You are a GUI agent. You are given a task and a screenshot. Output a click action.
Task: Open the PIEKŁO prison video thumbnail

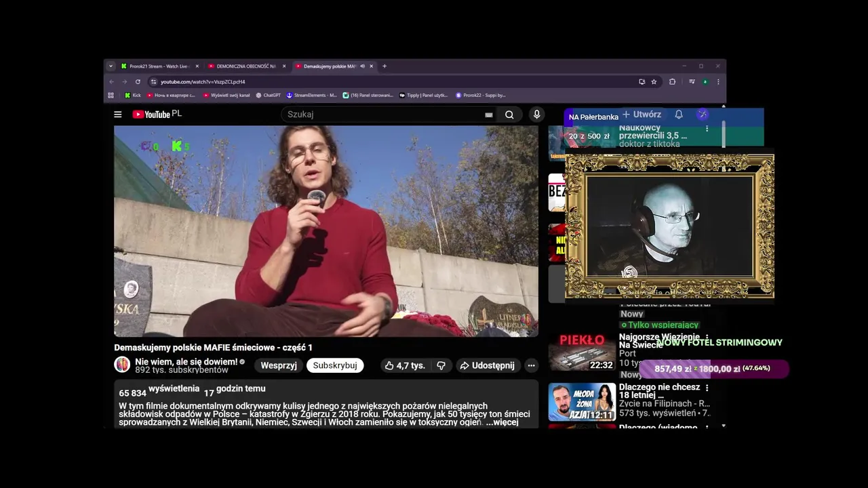tap(582, 351)
